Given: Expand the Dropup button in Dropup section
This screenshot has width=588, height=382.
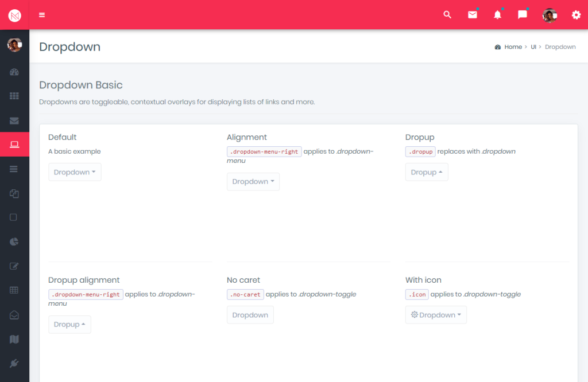Looking at the screenshot, I should coord(427,172).
